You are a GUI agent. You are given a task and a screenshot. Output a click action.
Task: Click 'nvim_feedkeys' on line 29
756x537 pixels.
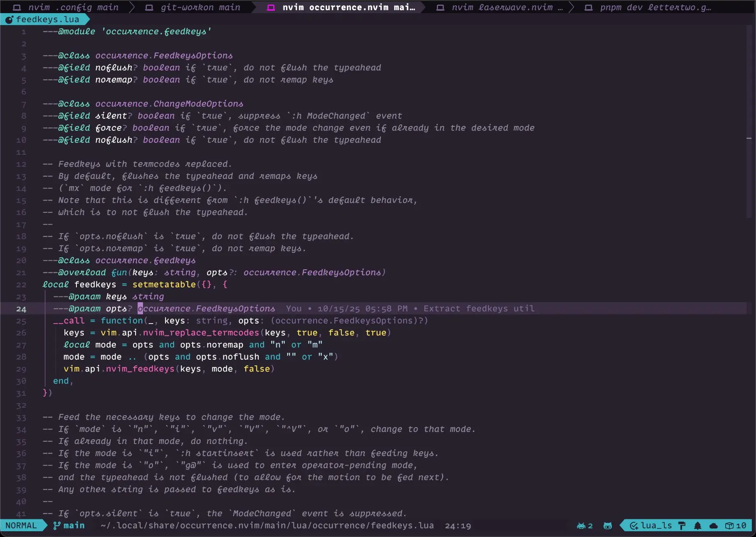[140, 369]
